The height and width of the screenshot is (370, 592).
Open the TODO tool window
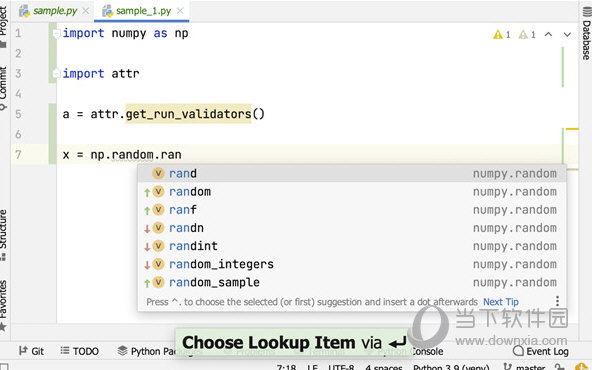click(80, 351)
